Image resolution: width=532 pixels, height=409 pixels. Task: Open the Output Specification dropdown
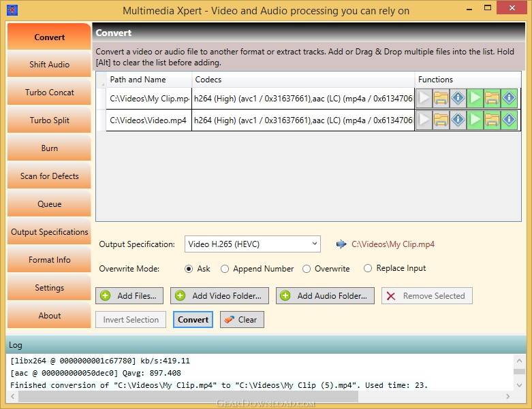[x=253, y=244]
